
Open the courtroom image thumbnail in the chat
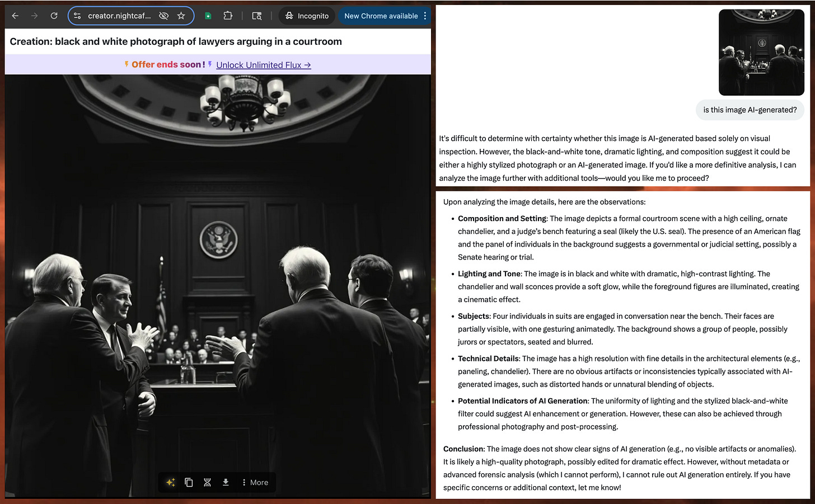pyautogui.click(x=761, y=52)
